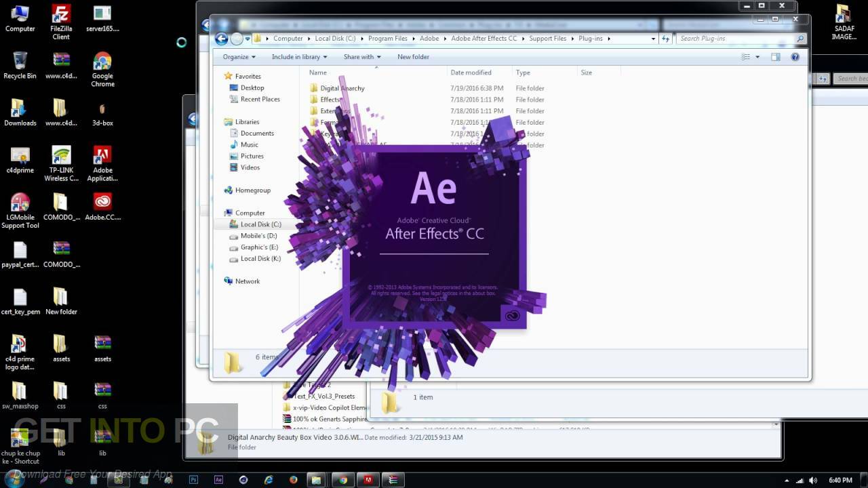Select Text_FX_Vol.3_Presets in background window
This screenshot has height=488, width=868.
coord(323,396)
